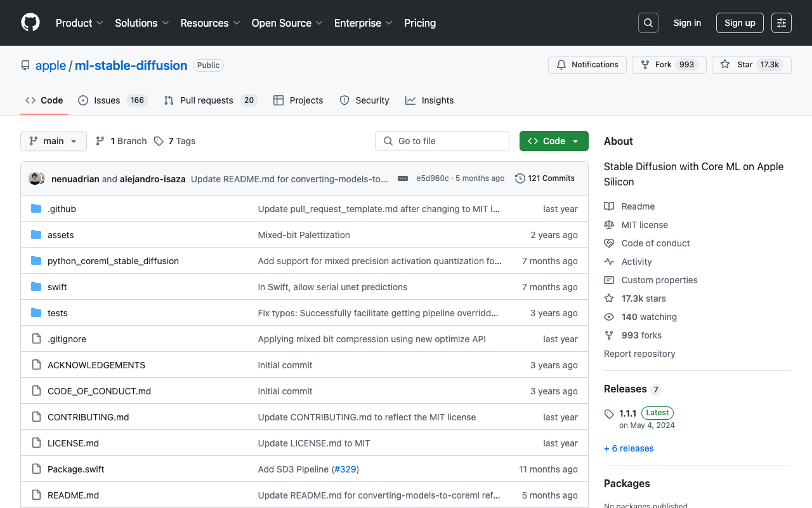Open the swift folder
The image size is (812, 508).
tap(57, 287)
